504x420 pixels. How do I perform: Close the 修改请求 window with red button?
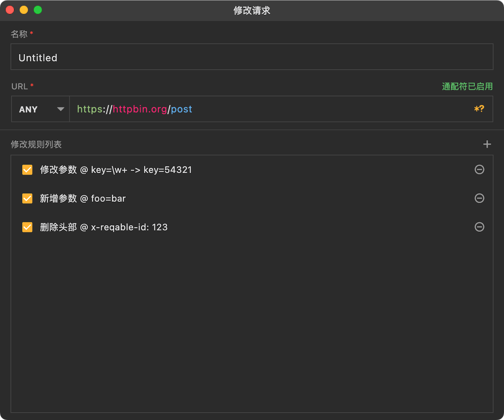click(10, 10)
